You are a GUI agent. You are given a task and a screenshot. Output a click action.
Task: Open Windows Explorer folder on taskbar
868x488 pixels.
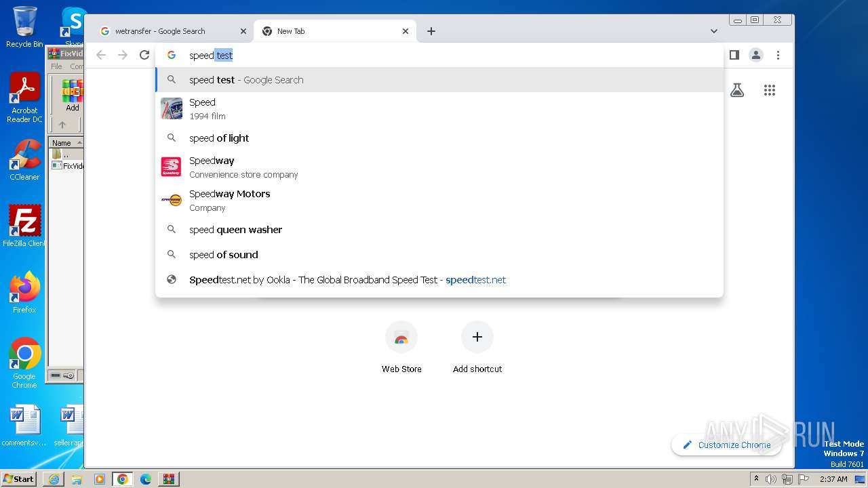click(x=77, y=479)
